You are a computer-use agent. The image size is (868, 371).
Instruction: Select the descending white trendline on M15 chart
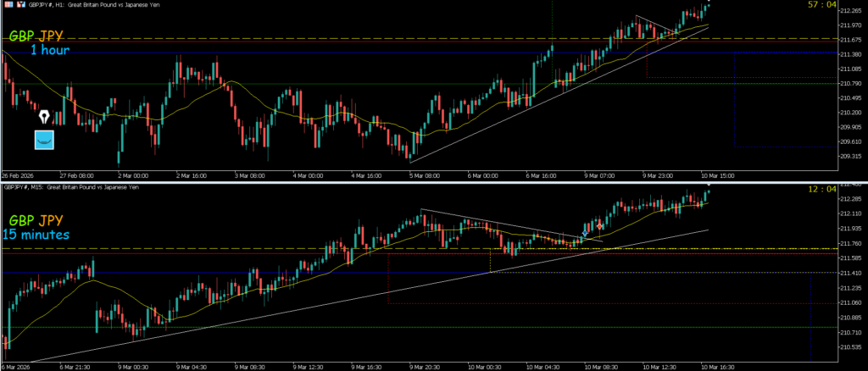509,224
